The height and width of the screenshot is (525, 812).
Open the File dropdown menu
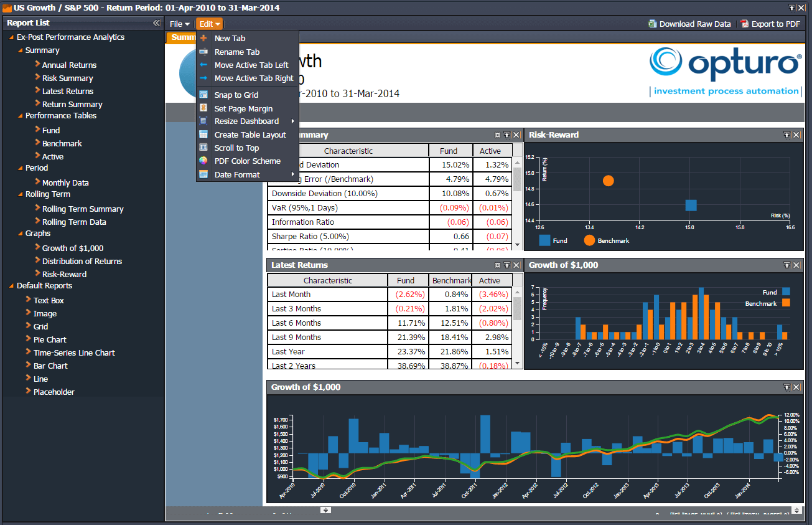click(179, 24)
